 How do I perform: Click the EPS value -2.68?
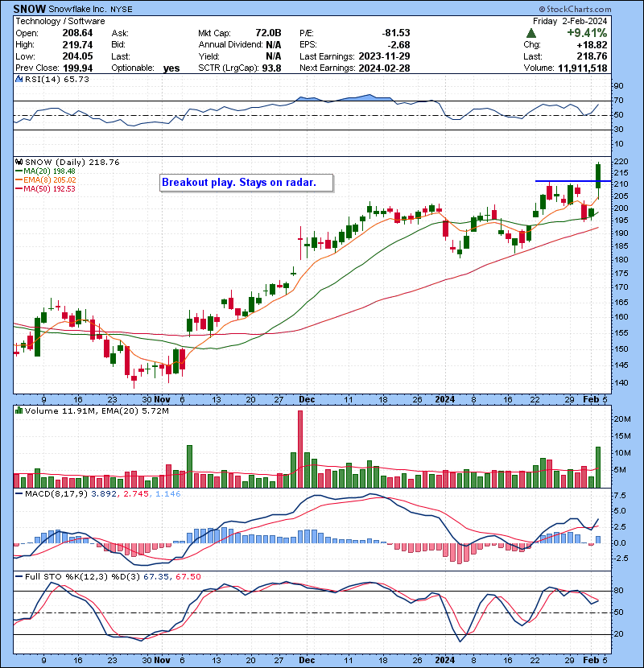point(398,44)
